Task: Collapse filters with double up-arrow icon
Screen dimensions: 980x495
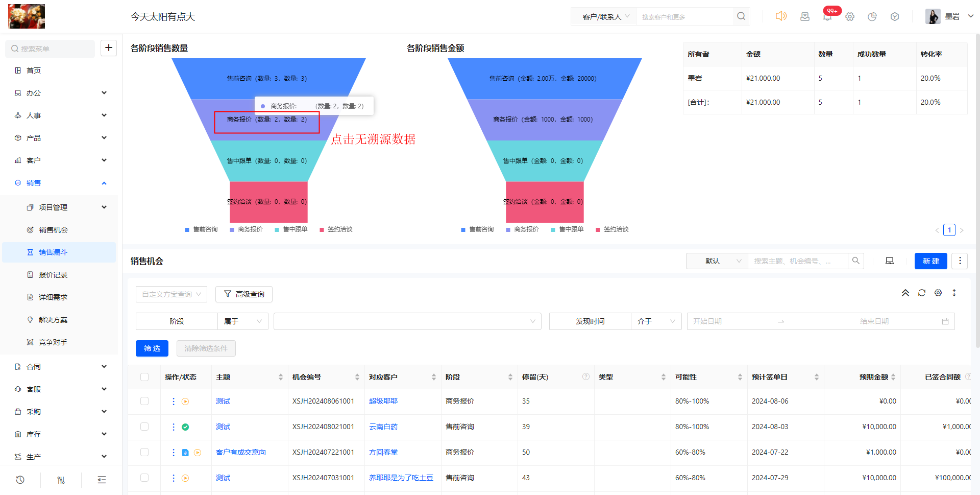Action: coord(905,293)
